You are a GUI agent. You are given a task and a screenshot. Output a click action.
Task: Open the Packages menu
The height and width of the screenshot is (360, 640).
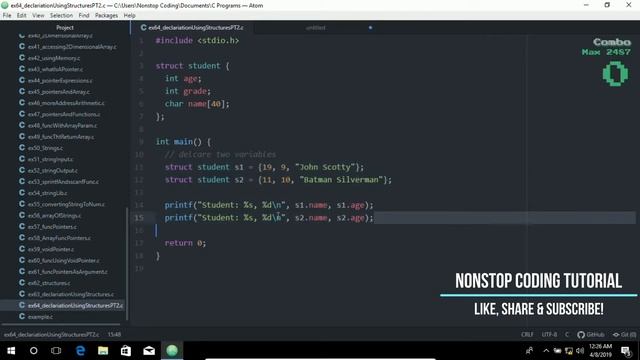pos(107,16)
